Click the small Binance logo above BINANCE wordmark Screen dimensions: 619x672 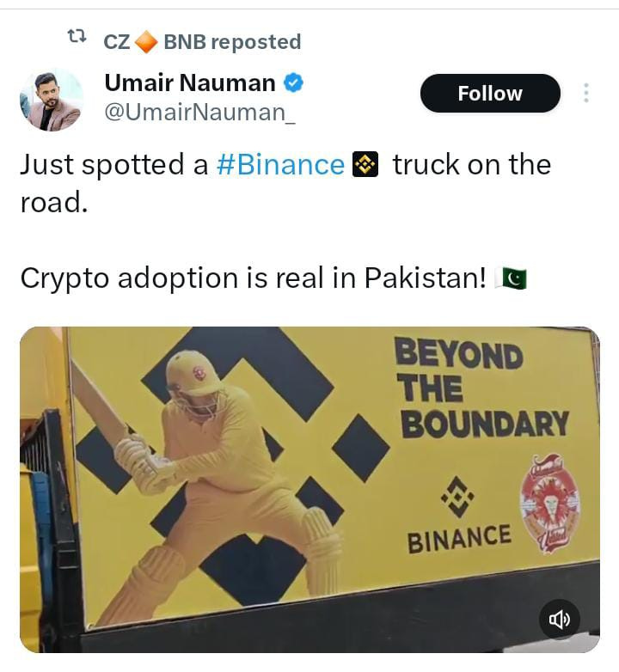458,497
